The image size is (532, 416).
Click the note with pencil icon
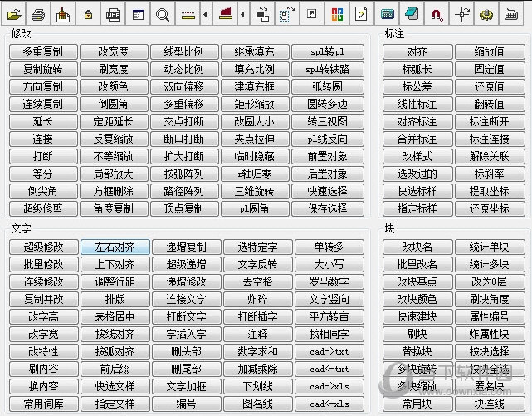coord(361,14)
